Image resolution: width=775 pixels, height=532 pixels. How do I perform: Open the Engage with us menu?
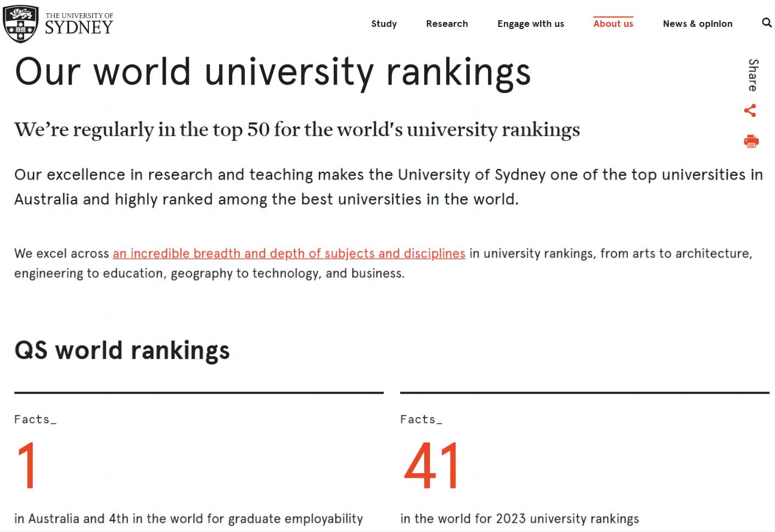tap(531, 24)
